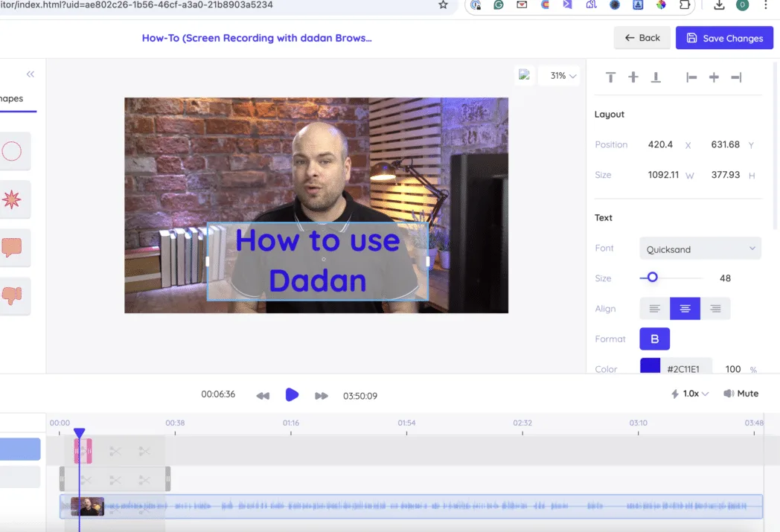Center the text element vertically

pos(633,77)
